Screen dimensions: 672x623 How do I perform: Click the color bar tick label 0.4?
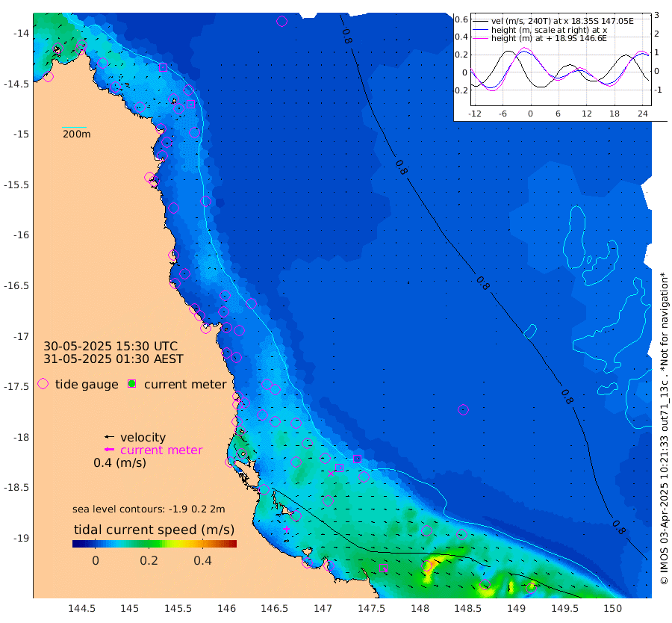(x=202, y=560)
